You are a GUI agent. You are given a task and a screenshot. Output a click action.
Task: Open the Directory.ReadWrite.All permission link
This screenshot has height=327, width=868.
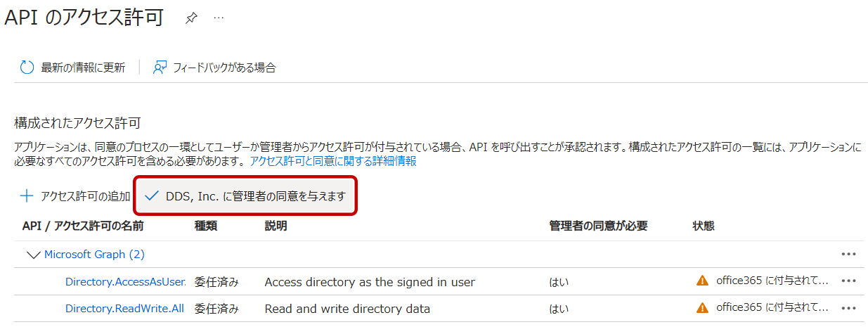tap(124, 309)
